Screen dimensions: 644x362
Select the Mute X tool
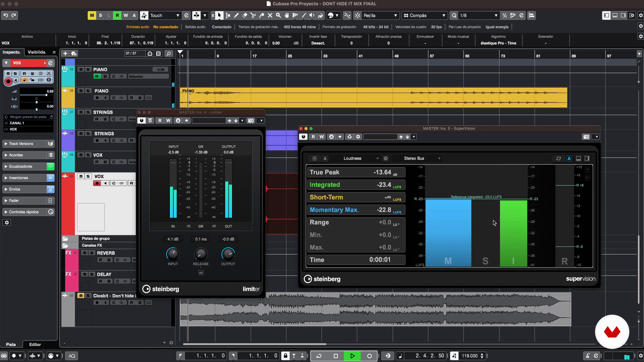click(x=270, y=15)
